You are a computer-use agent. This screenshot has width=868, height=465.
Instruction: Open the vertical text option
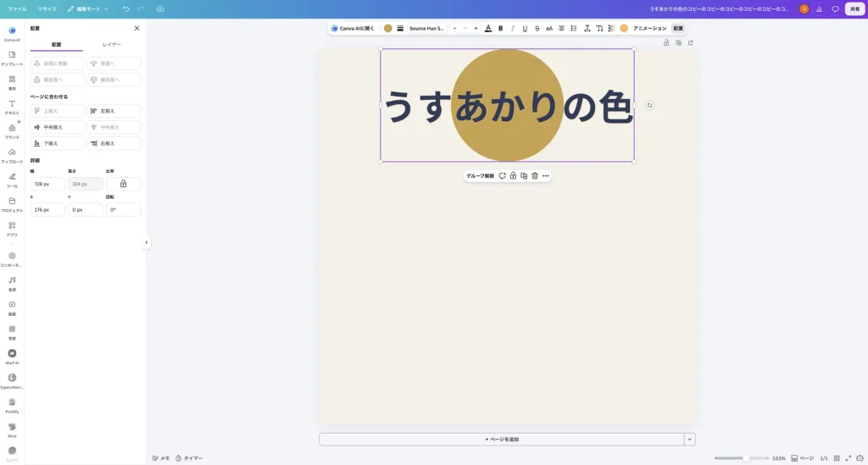click(x=599, y=28)
